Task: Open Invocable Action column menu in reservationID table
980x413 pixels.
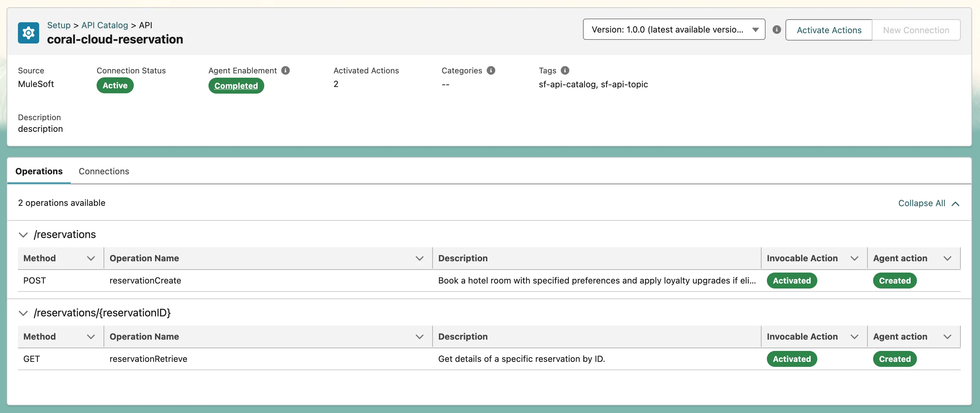Action: point(854,337)
